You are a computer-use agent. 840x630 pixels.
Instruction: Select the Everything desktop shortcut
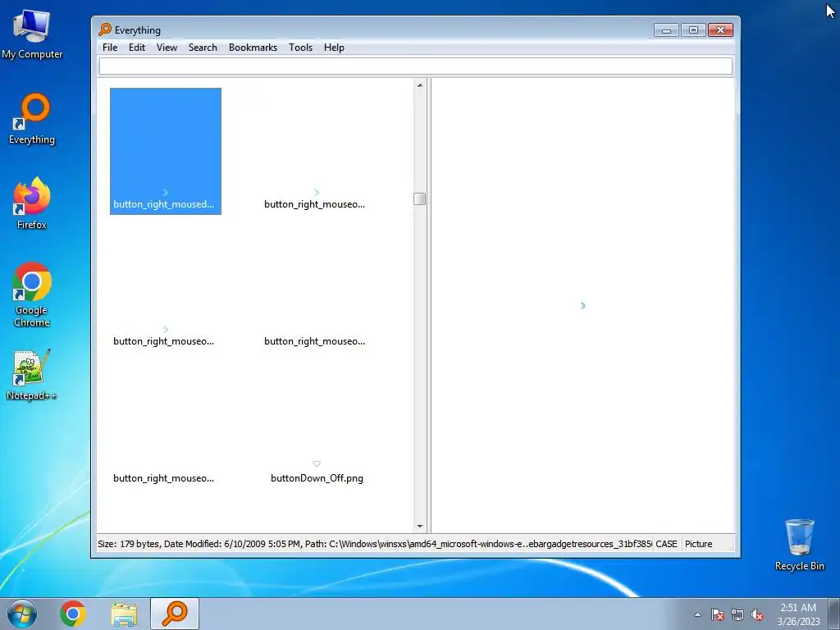pyautogui.click(x=32, y=119)
